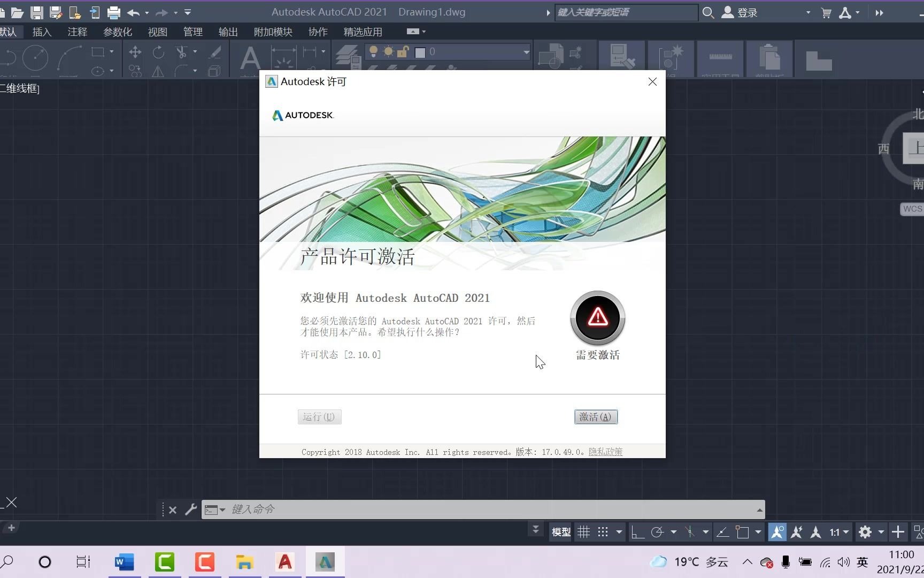Open the 注释 ribbon tab

click(x=78, y=32)
